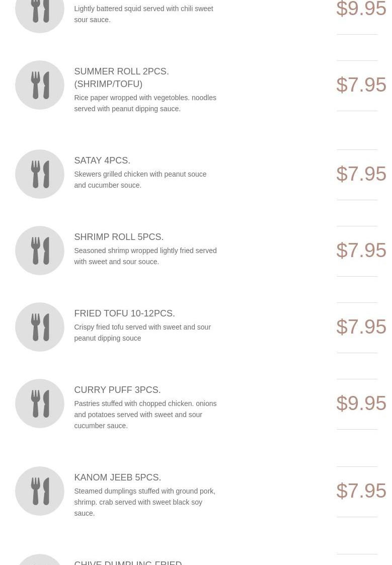This screenshot has height=565, width=392.
Task: Click the Fried Tofu utensils icon
Action: 40,327
